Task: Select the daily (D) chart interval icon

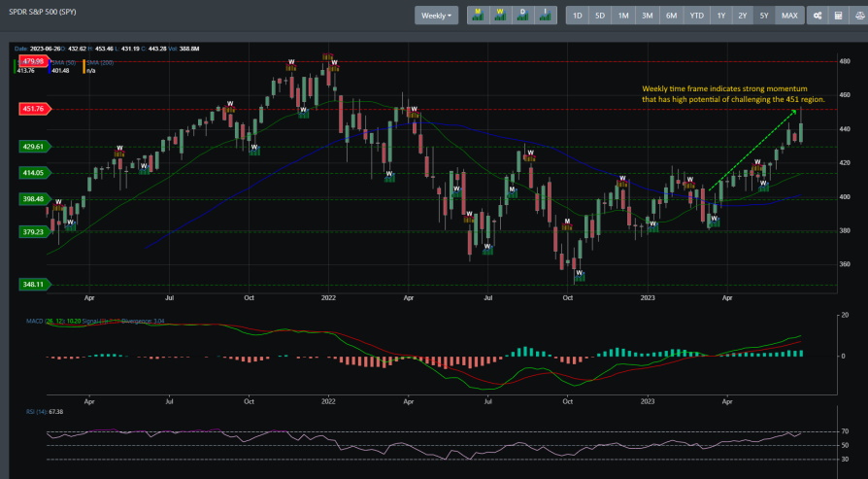Action: coord(522,15)
